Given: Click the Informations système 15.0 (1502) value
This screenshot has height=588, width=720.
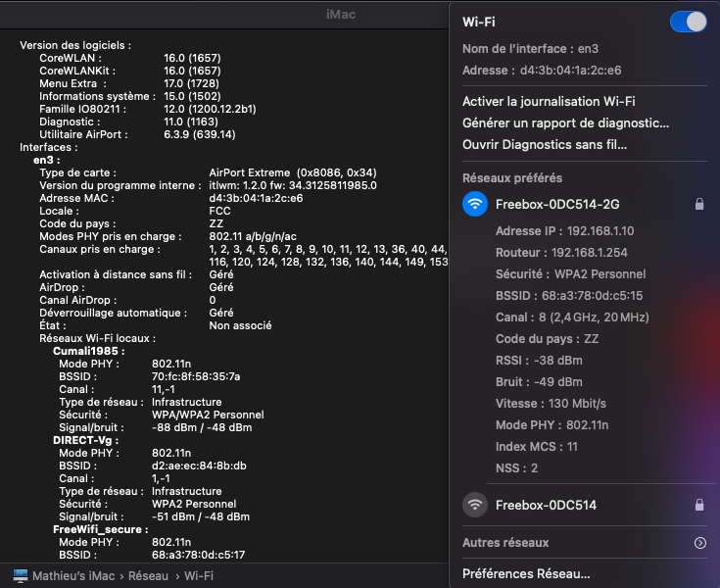Looking at the screenshot, I should 192,96.
